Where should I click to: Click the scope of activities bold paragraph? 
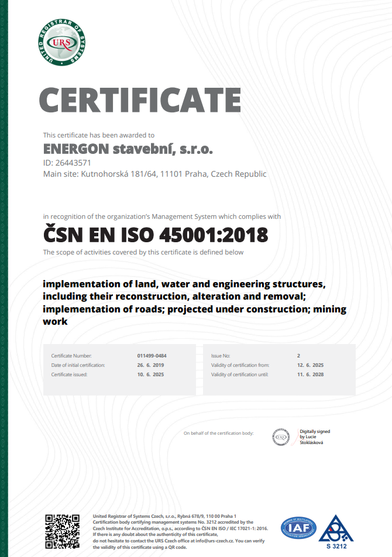coord(195,302)
